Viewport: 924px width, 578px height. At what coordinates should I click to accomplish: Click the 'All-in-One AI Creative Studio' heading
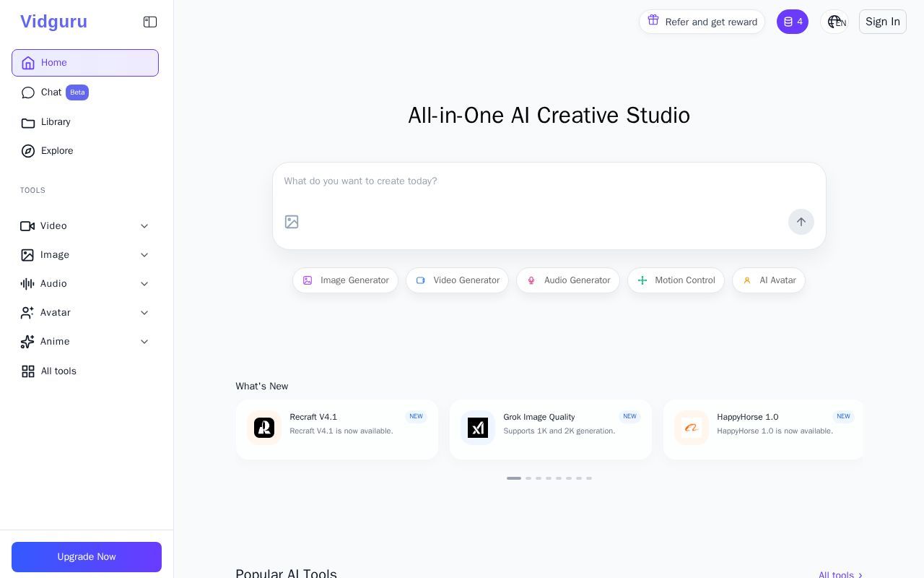[x=549, y=116]
